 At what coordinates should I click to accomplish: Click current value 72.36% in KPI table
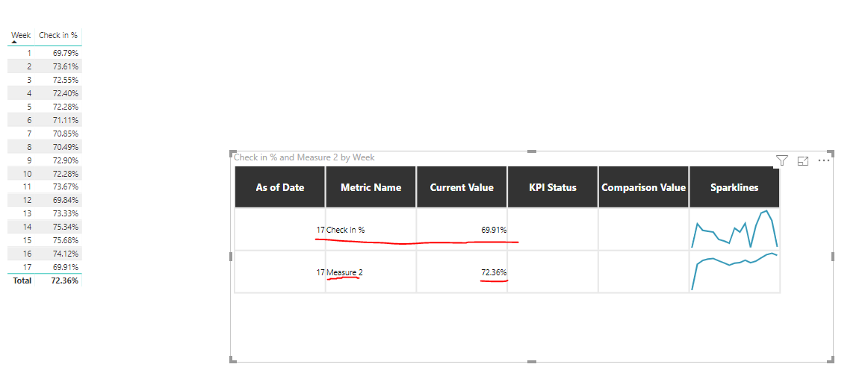pyautogui.click(x=494, y=272)
